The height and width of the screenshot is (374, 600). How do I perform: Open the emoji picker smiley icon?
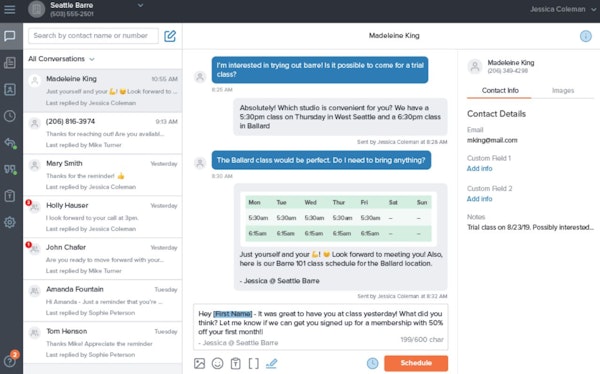point(217,363)
